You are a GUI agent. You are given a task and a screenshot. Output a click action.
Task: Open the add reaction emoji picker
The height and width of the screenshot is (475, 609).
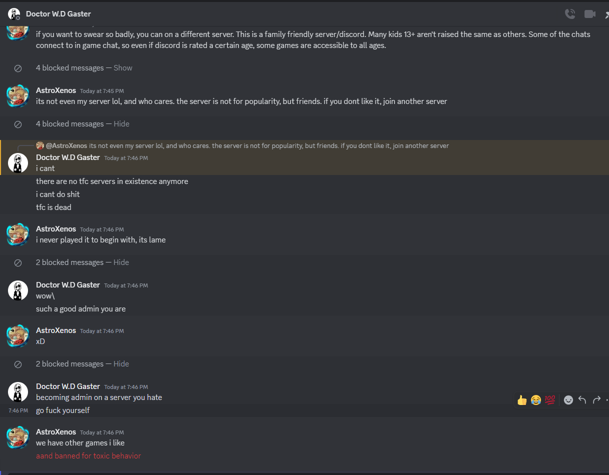click(x=568, y=400)
